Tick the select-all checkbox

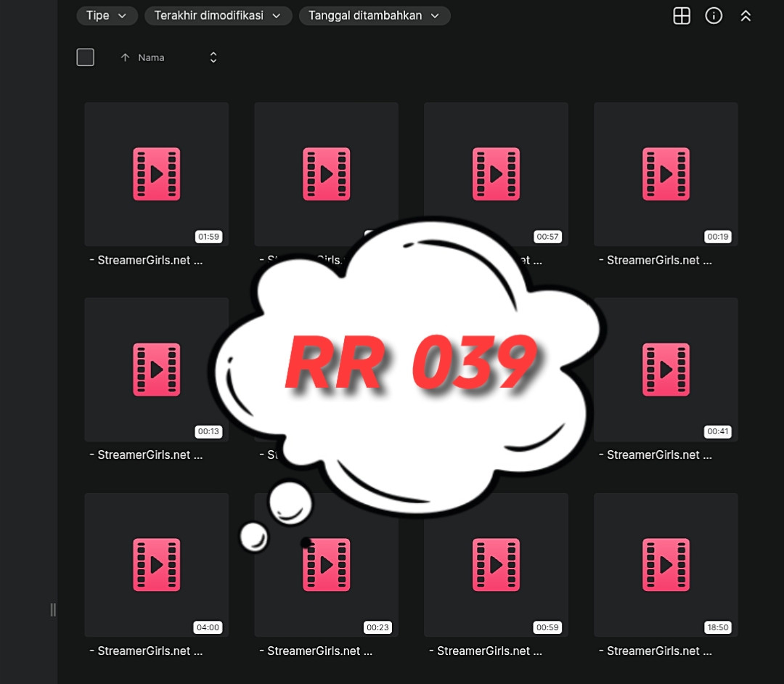[x=86, y=57]
